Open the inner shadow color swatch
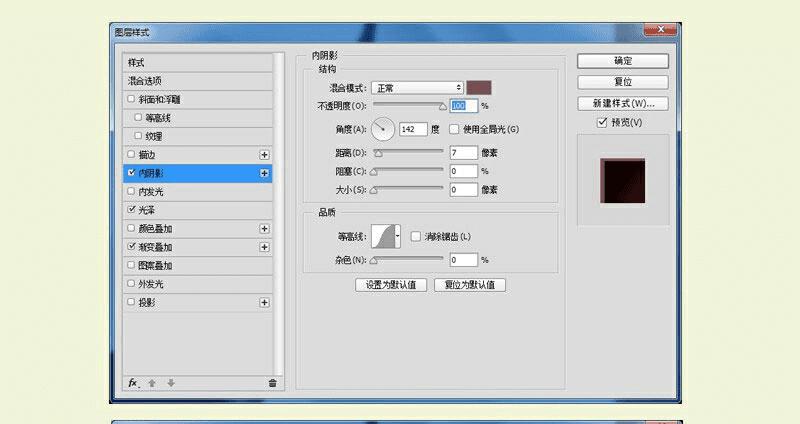The image size is (800, 424). tap(479, 88)
